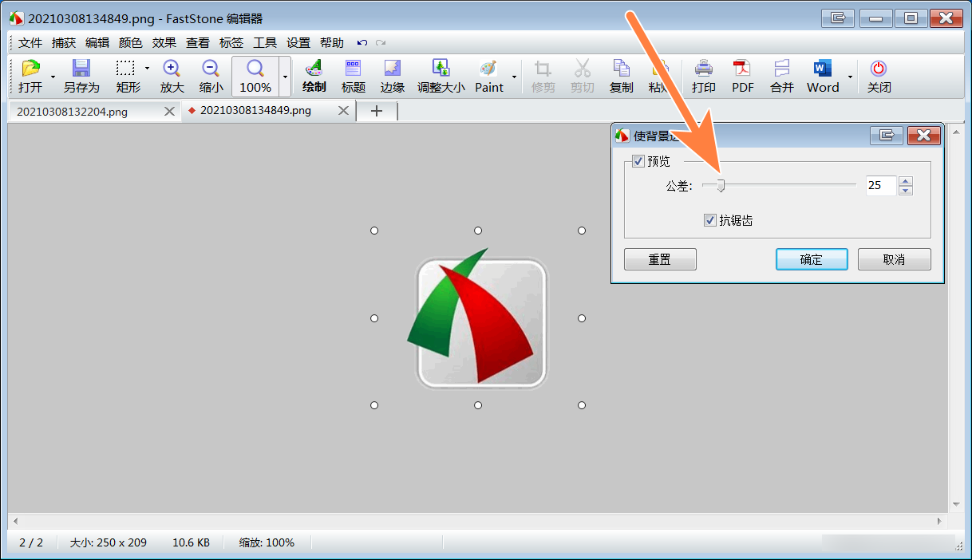The width and height of the screenshot is (972, 560).
Task: Open the 工具 menu
Action: (265, 43)
